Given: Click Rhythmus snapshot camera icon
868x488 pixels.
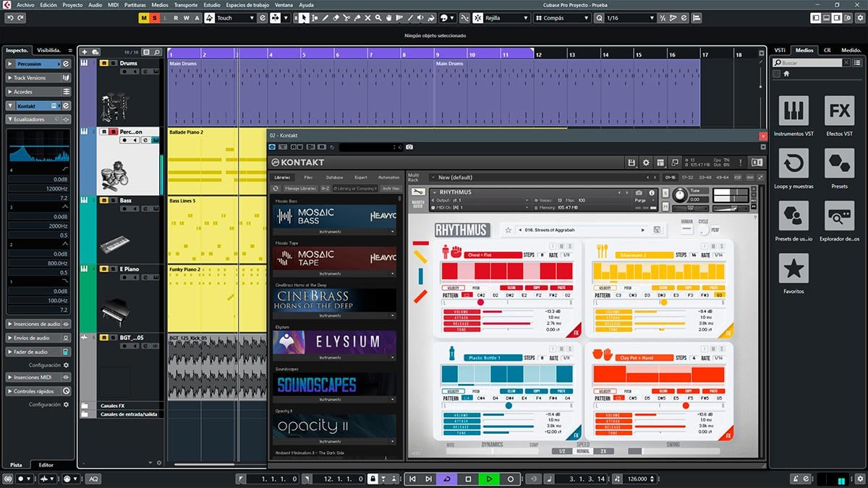Looking at the screenshot, I should tap(639, 192).
